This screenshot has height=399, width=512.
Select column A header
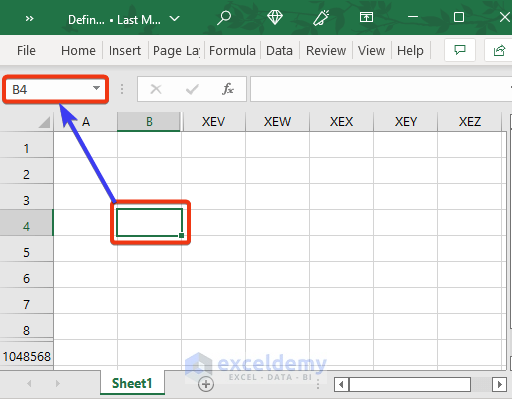[86, 122]
